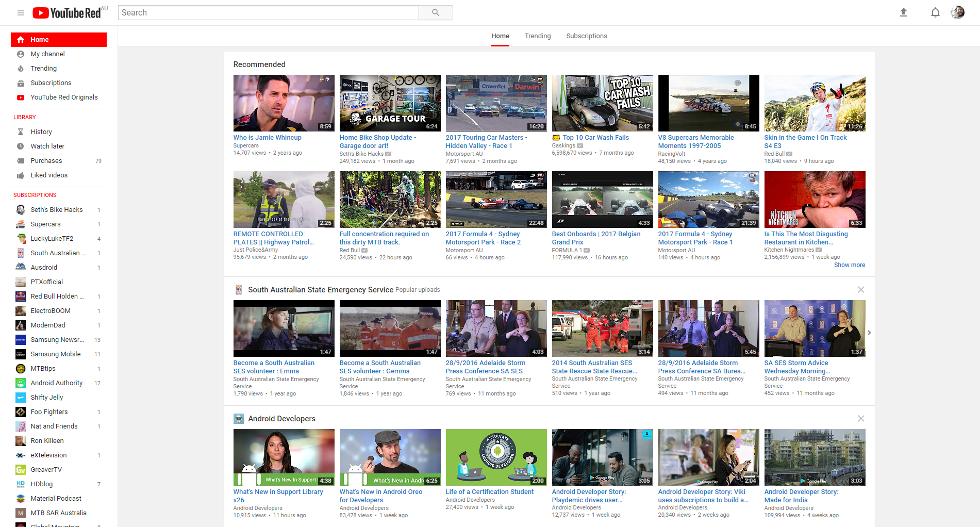
Task: Click the search magnifier button
Action: [x=436, y=13]
